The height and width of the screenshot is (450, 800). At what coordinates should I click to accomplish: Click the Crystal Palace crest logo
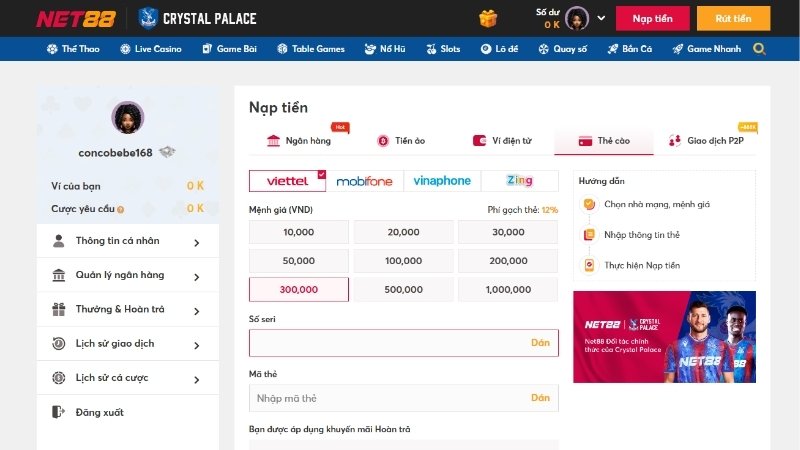coord(148,18)
